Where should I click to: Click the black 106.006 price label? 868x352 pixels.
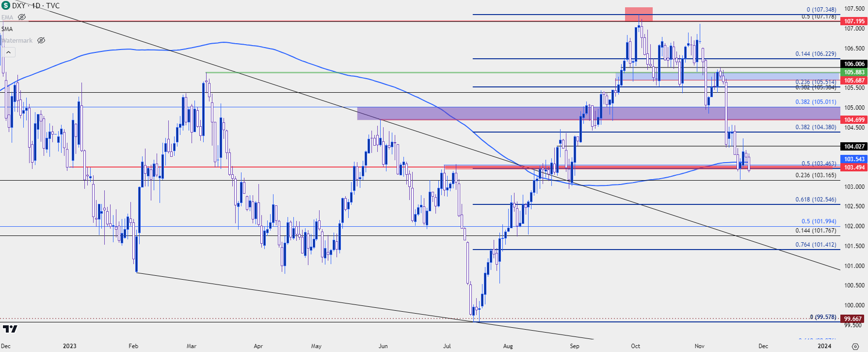(854, 64)
